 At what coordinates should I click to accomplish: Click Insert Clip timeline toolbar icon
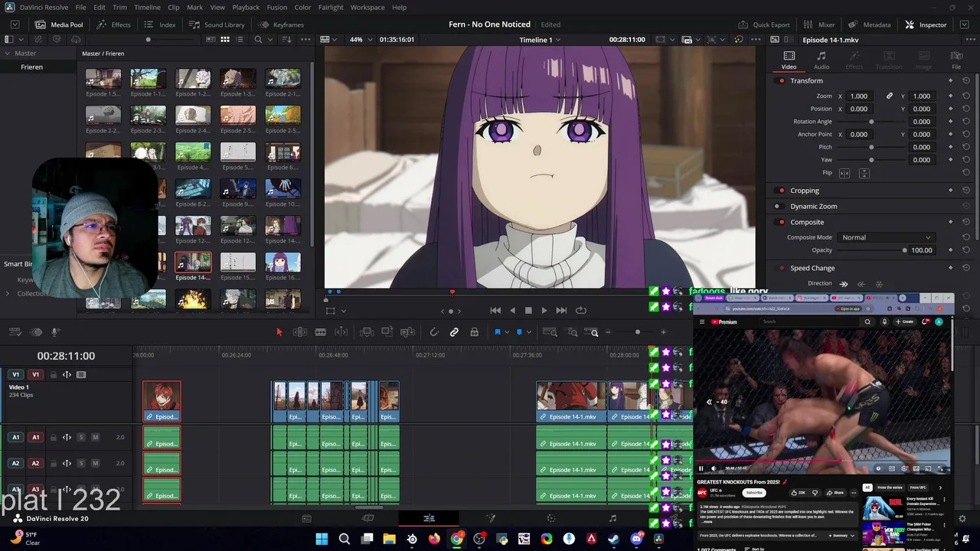point(367,332)
